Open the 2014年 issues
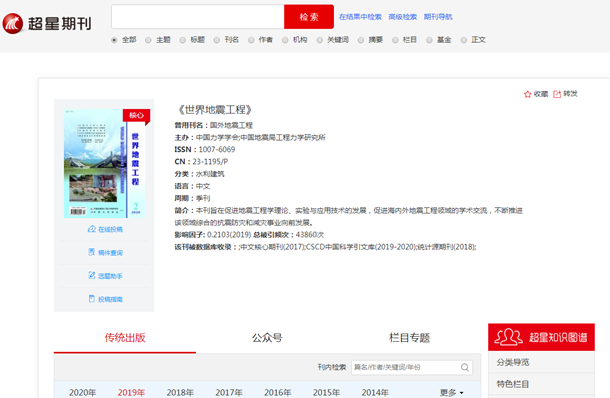Screen dimensions: 610x398 [x=375, y=393]
